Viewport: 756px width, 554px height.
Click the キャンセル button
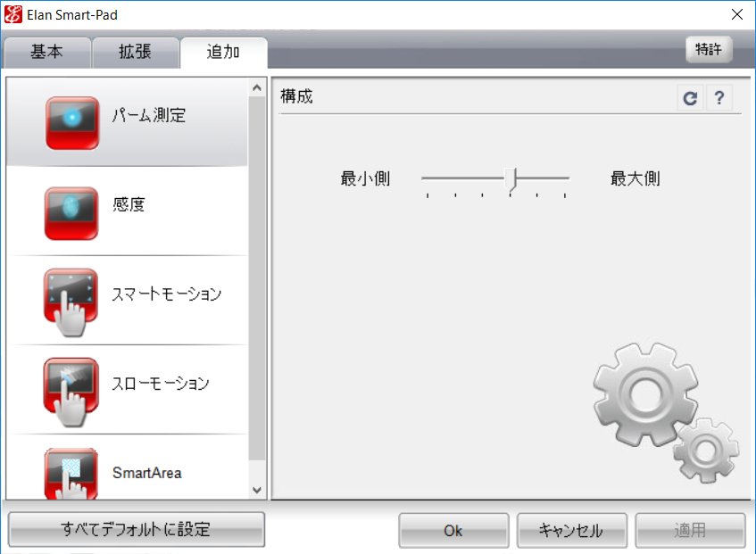[571, 531]
